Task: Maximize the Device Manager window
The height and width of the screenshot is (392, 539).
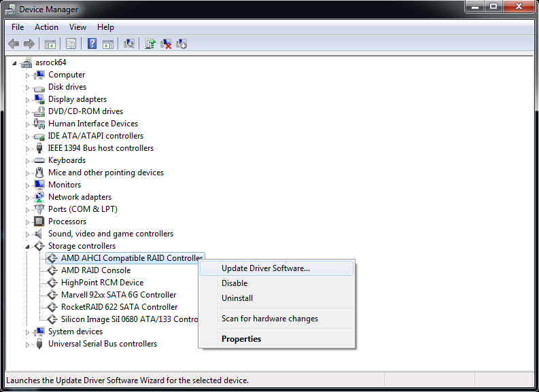Action: [x=493, y=6]
